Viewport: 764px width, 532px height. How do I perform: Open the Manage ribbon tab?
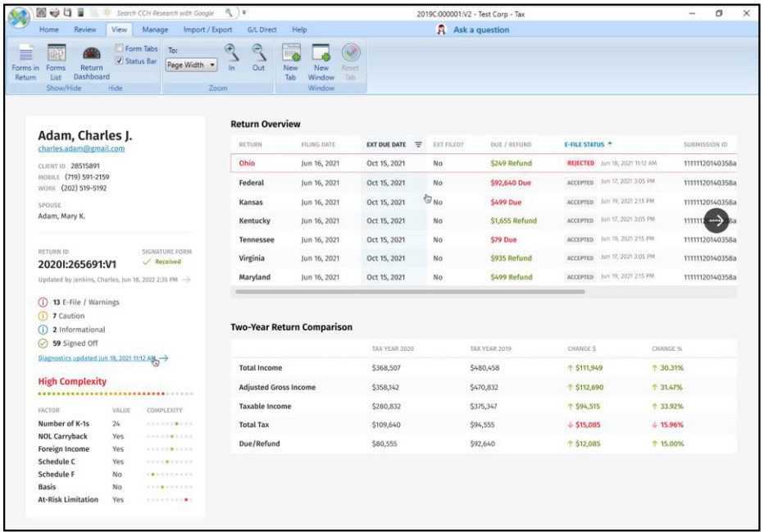pyautogui.click(x=155, y=30)
